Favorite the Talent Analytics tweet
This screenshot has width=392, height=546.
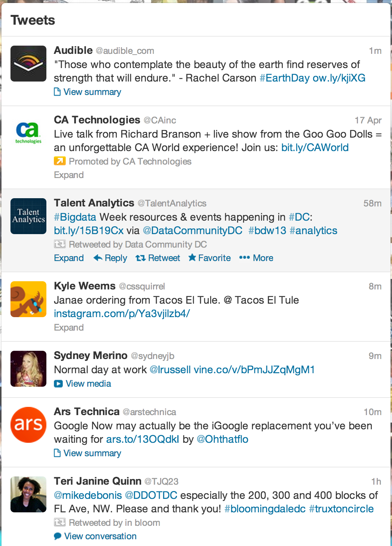point(210,258)
